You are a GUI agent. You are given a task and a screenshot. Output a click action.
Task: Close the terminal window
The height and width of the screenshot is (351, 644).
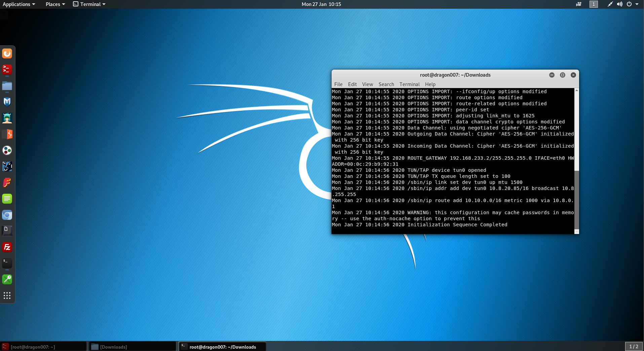pyautogui.click(x=573, y=75)
